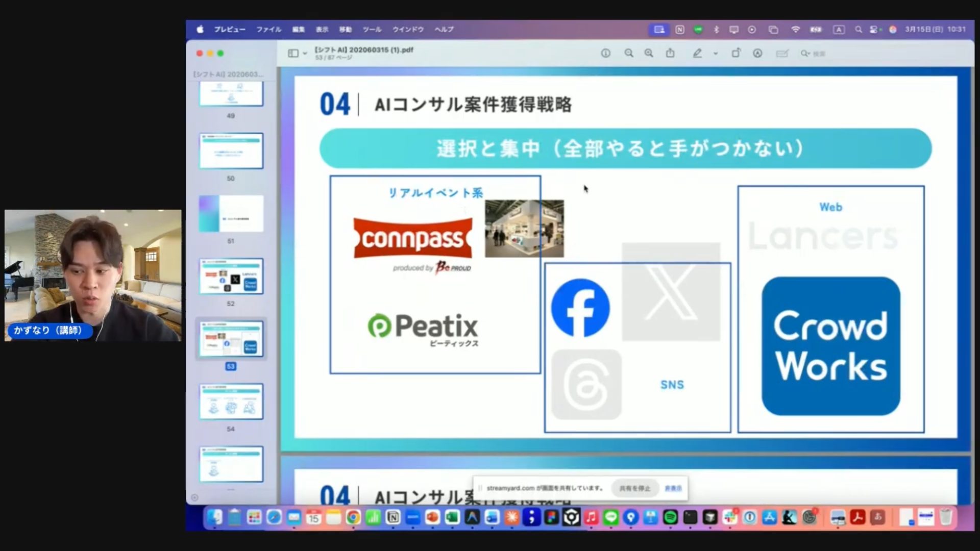The width and height of the screenshot is (980, 551).
Task: Open Control Center in macOS menu bar
Action: click(x=874, y=30)
